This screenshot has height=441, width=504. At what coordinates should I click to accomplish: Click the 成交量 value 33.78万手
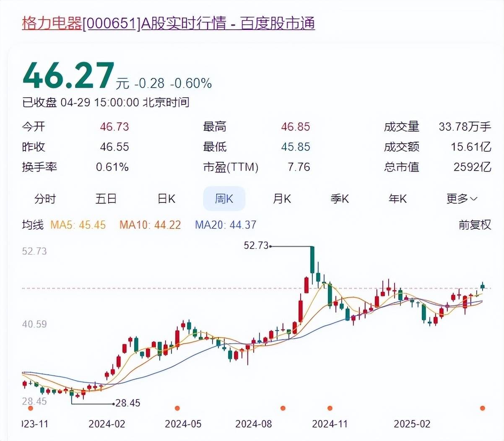click(465, 127)
